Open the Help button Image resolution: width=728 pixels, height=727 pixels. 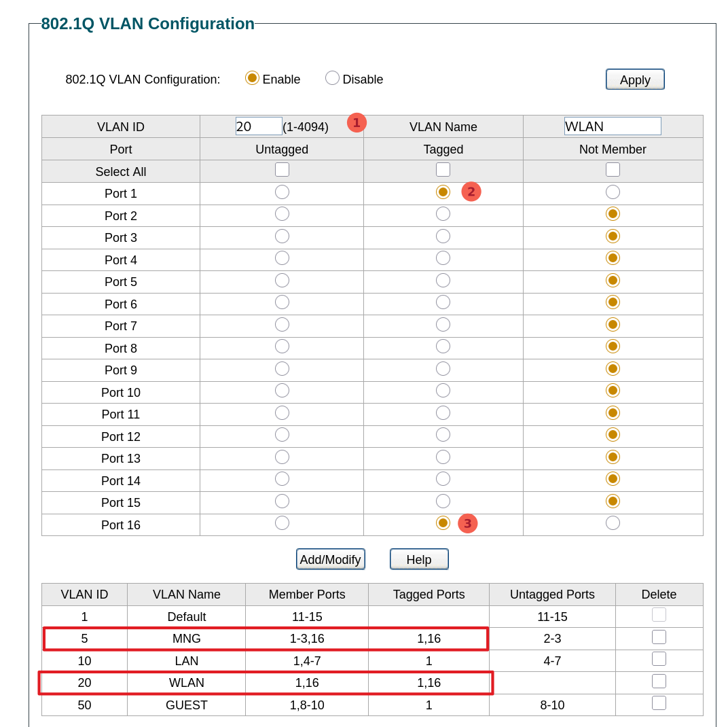pos(418,559)
